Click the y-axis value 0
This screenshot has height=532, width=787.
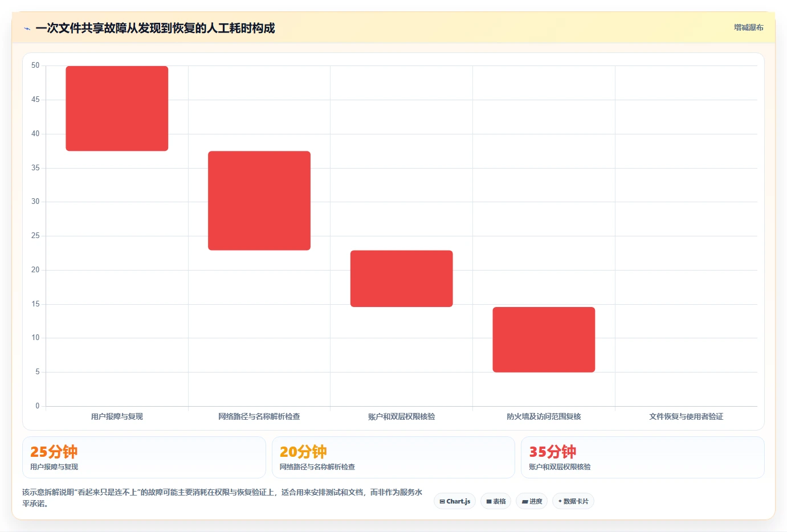point(38,406)
